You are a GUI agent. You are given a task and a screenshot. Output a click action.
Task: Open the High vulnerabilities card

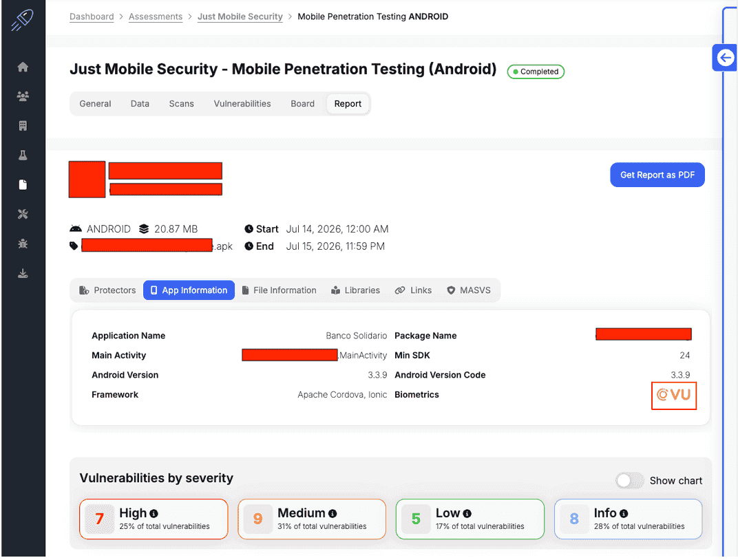coord(154,519)
